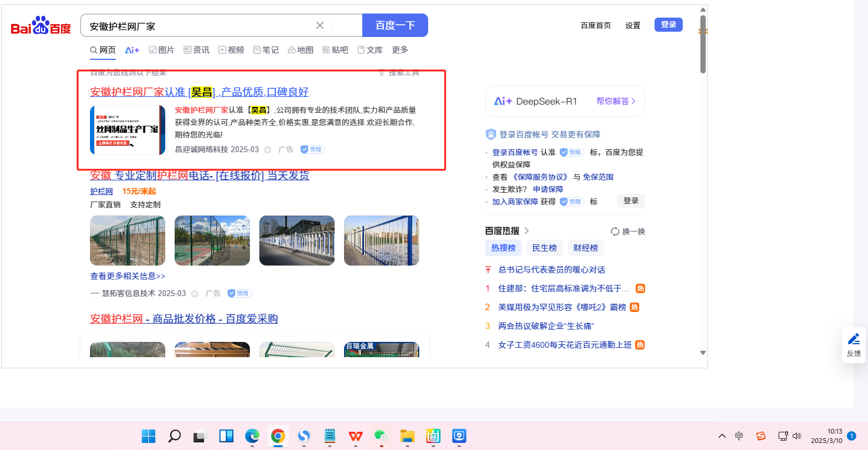Click the Baidu logo
Screen dimensions: 868x450
pos(41,26)
